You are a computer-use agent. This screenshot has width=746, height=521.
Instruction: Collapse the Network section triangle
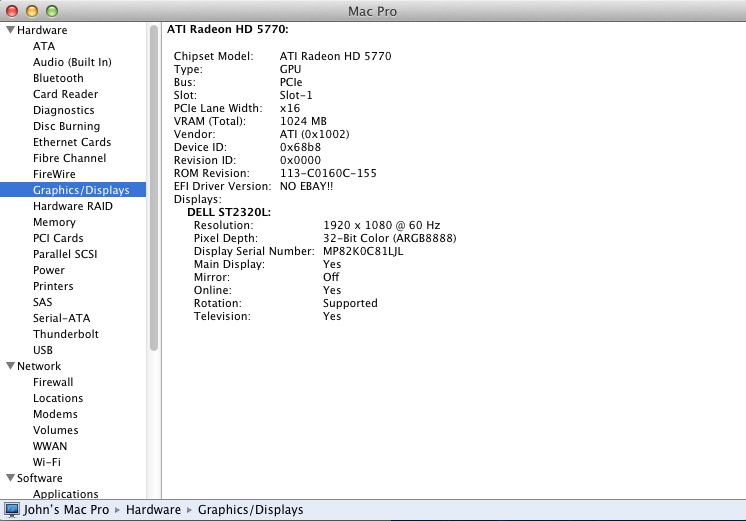click(x=10, y=366)
